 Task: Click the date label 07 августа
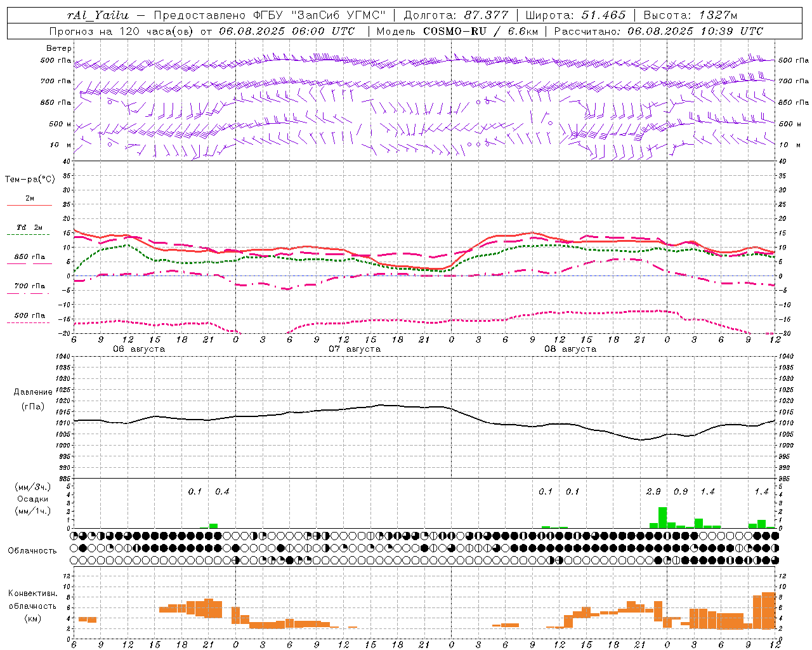355,349
